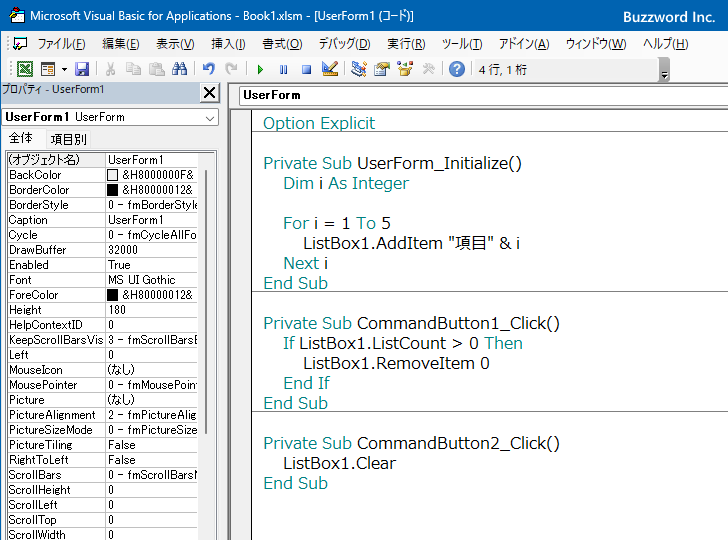Open Properties Window icon

382,70
